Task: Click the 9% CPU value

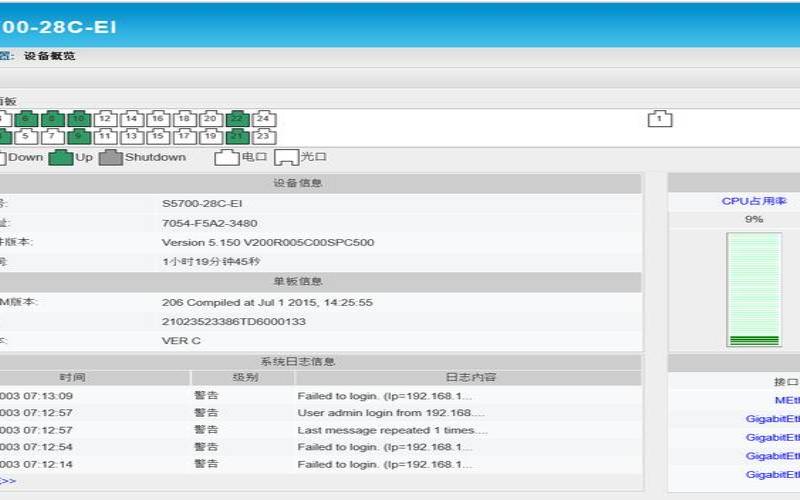Action: click(x=754, y=219)
